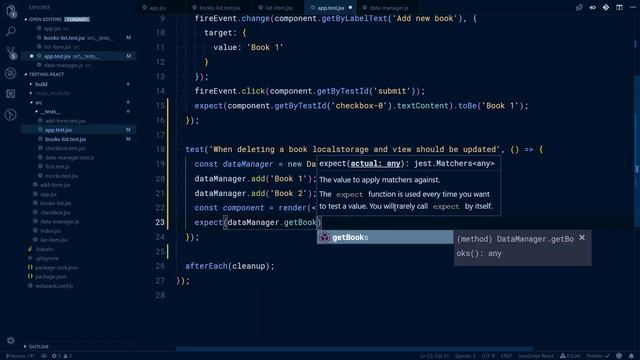Viewport: 640px width, 360px height.
Task: Open the .gitignore file
Action: pos(47,258)
